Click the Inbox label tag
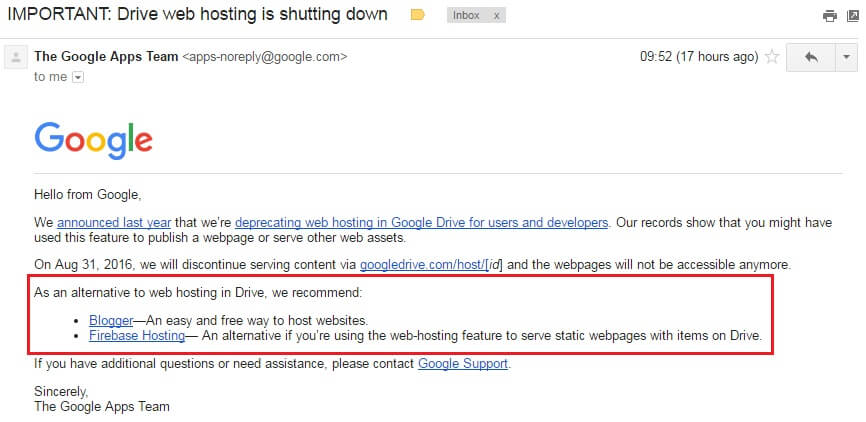This screenshot has height=422, width=866. click(x=466, y=16)
